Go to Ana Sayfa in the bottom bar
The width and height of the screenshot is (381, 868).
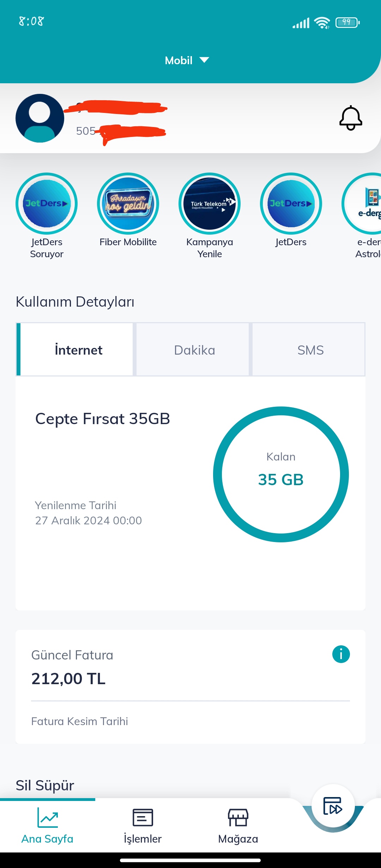pos(47,826)
